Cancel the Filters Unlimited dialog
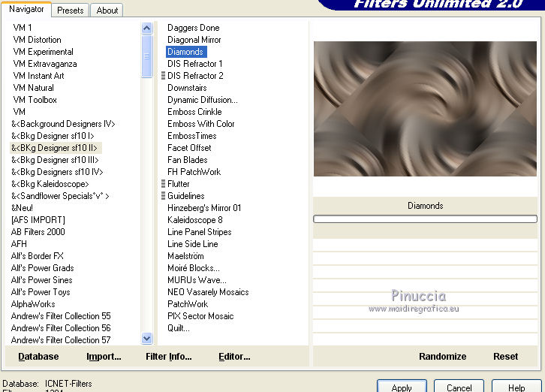The image size is (545, 392). click(459, 387)
